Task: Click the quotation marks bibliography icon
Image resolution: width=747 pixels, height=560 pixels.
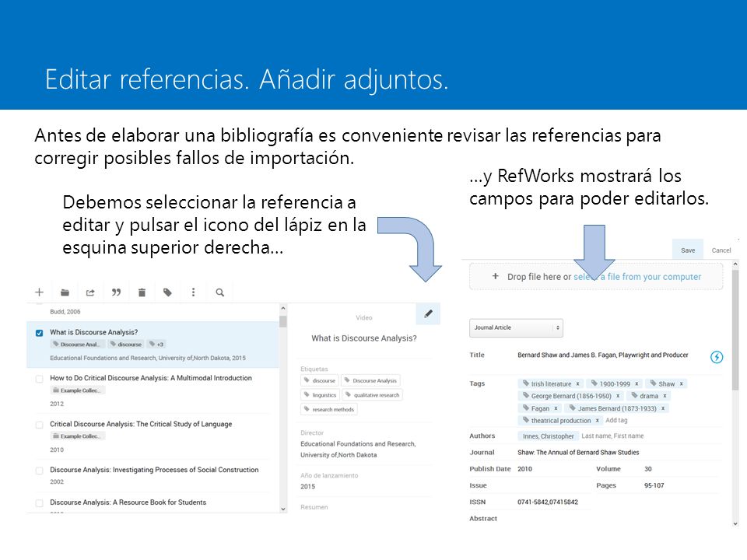Action: [116, 292]
